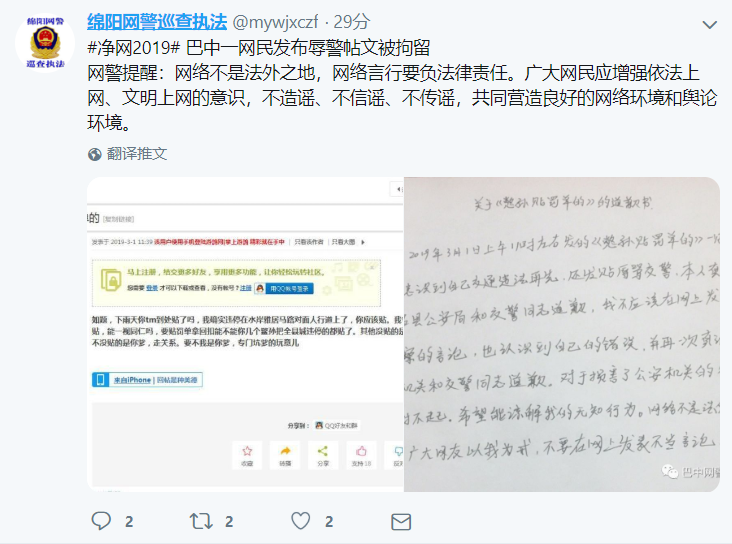Image resolution: width=732 pixels, height=544 pixels.
Task: Open the police badge profile avatar
Action: click(x=45, y=42)
